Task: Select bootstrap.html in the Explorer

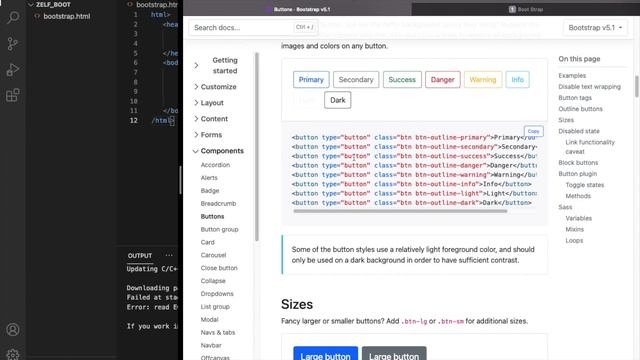Action: [67, 16]
